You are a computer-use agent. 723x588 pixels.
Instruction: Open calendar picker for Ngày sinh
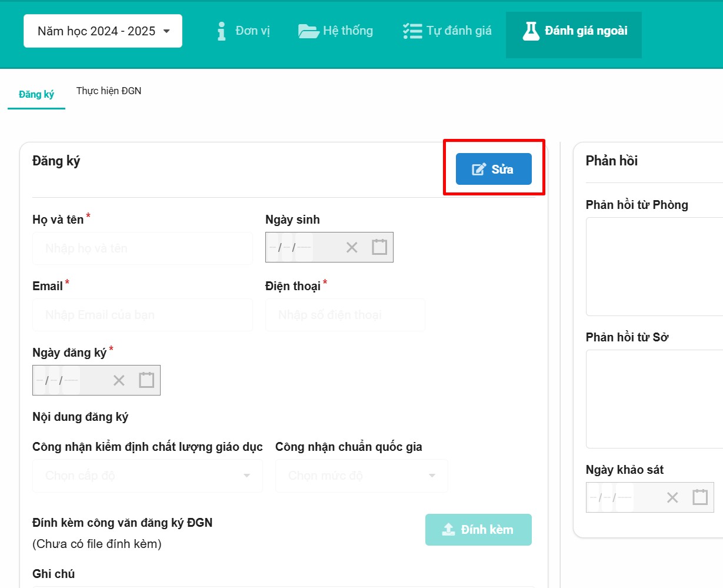coord(379,247)
